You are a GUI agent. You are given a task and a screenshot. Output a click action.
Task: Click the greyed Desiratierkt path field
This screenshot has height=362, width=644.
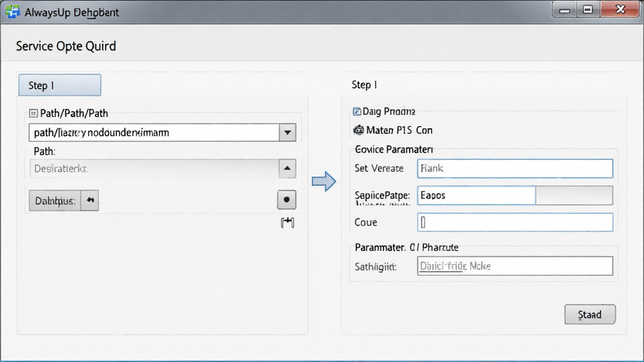(x=154, y=168)
